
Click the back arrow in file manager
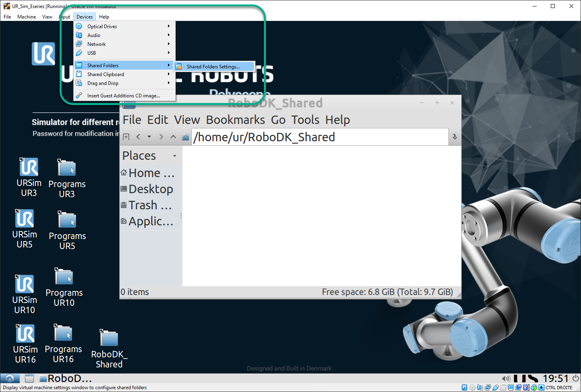pos(138,137)
